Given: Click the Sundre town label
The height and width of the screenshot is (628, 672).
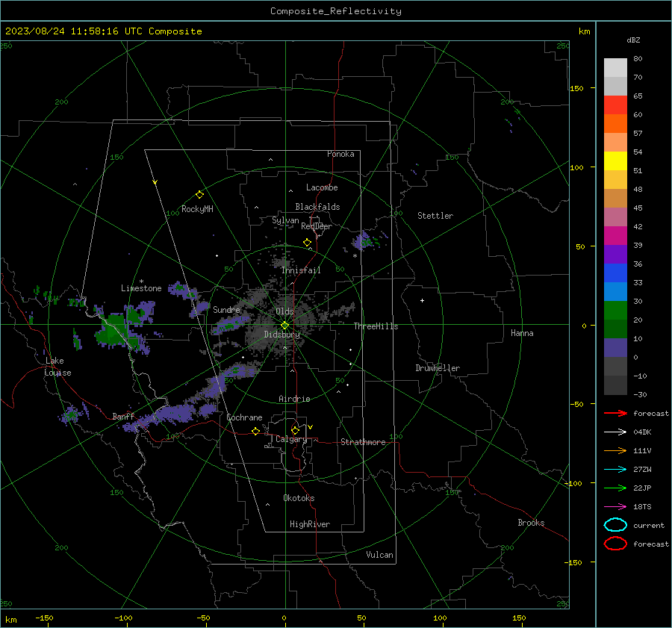Looking at the screenshot, I should (x=226, y=309).
